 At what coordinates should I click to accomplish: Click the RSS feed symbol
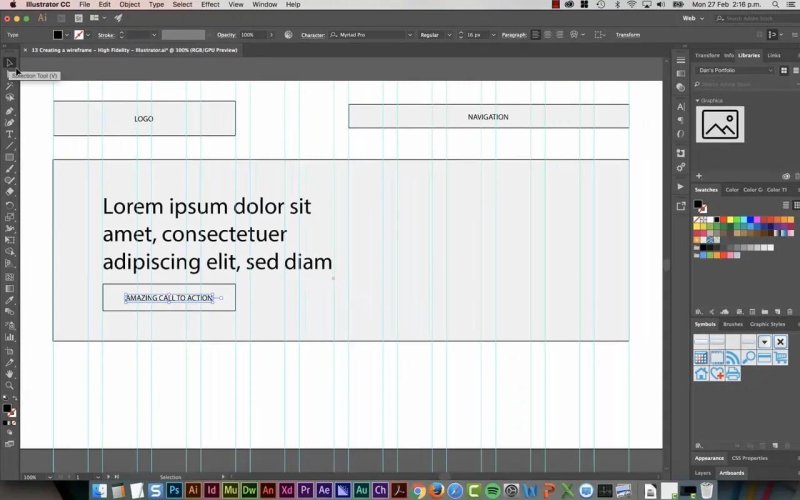733,358
